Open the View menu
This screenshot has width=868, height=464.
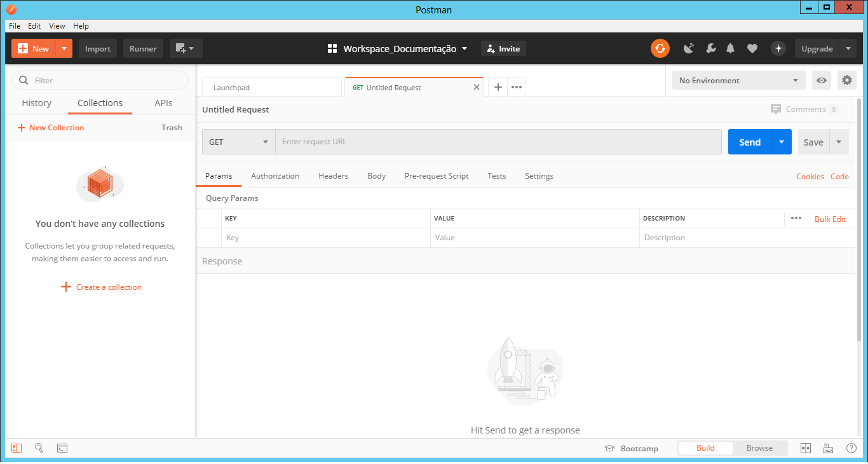(57, 26)
